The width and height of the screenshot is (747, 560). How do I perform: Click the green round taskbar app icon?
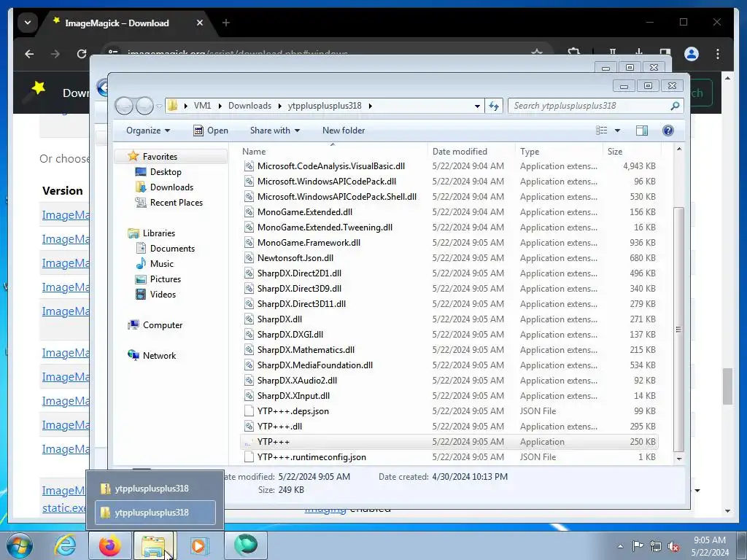246,545
